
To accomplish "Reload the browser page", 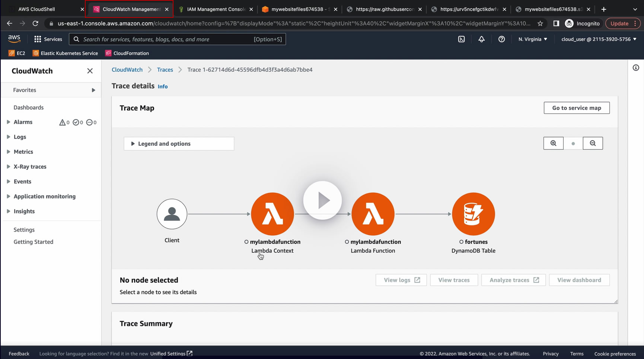I will (x=35, y=23).
